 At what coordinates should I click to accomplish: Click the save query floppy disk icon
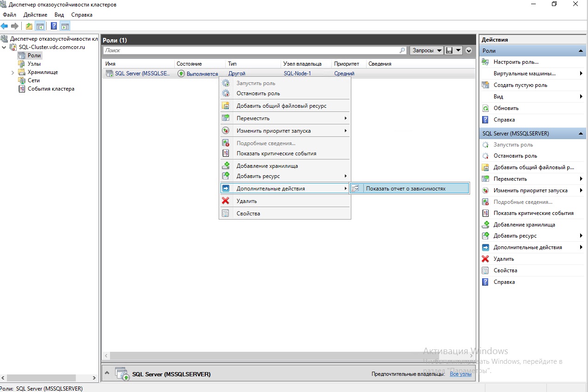448,50
